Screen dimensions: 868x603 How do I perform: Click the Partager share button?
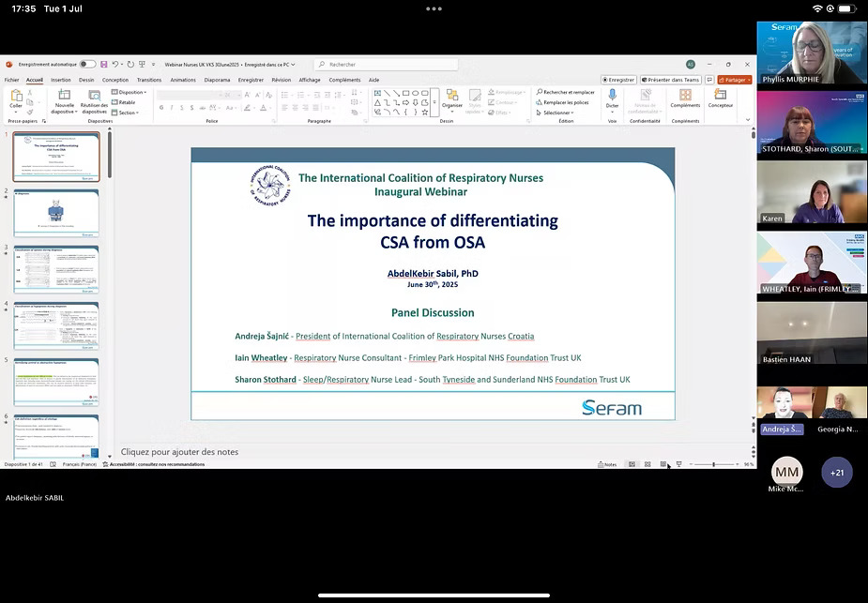pyautogui.click(x=734, y=80)
